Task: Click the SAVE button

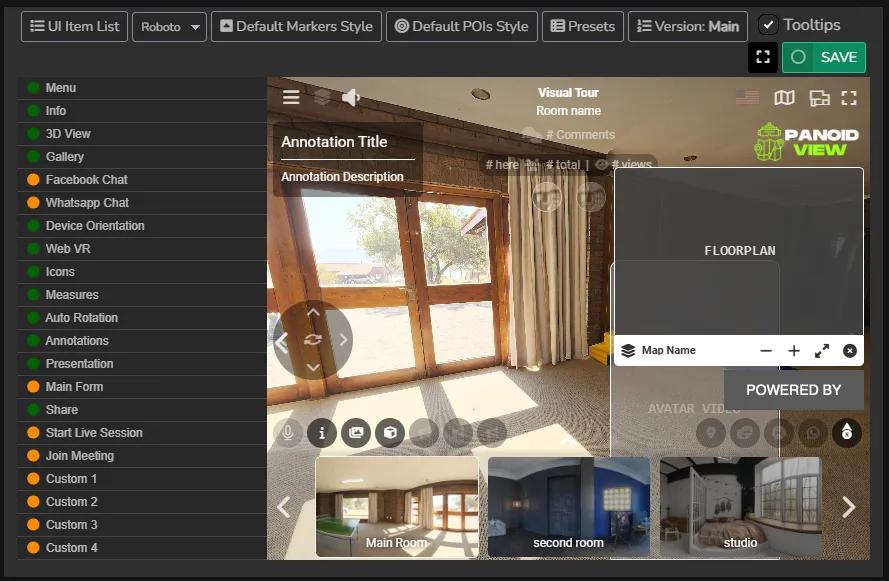Action: pos(824,58)
